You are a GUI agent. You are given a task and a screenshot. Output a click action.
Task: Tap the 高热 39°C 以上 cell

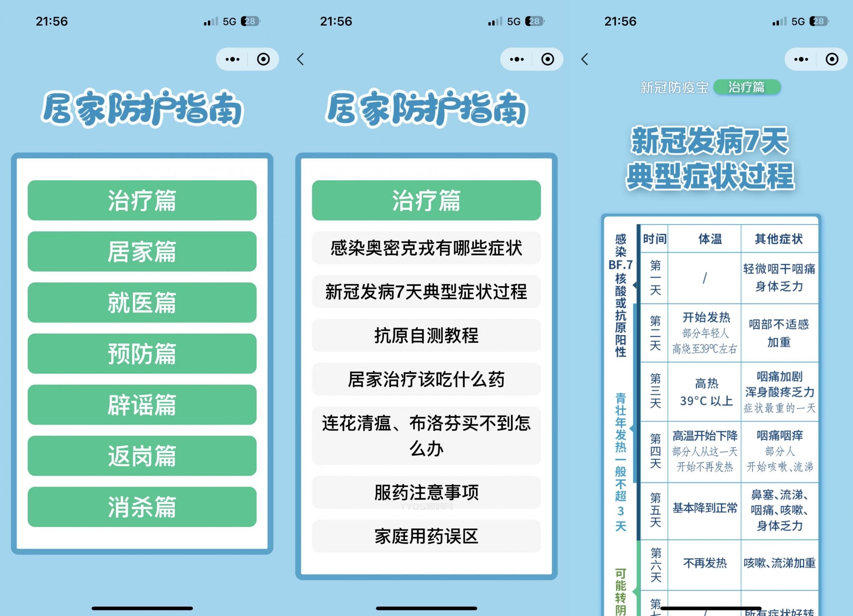pos(705,392)
